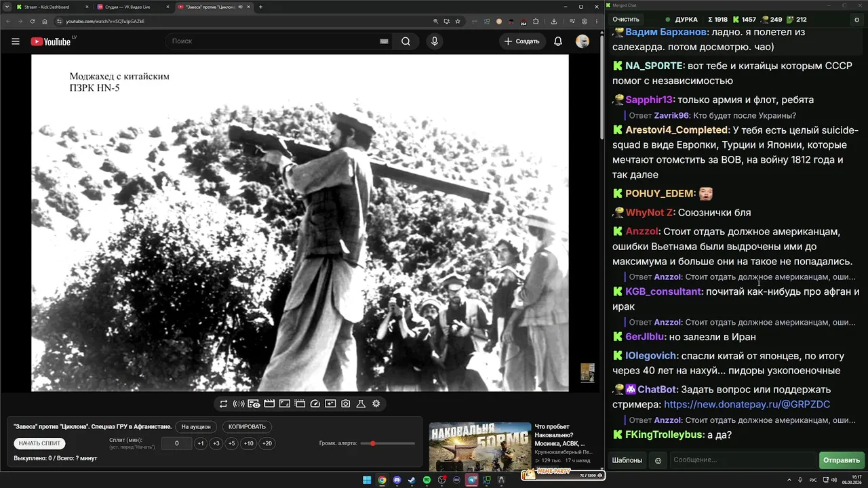This screenshot has height=488, width=868.
Task: Open Spotify from the taskbar
Action: 427,480
